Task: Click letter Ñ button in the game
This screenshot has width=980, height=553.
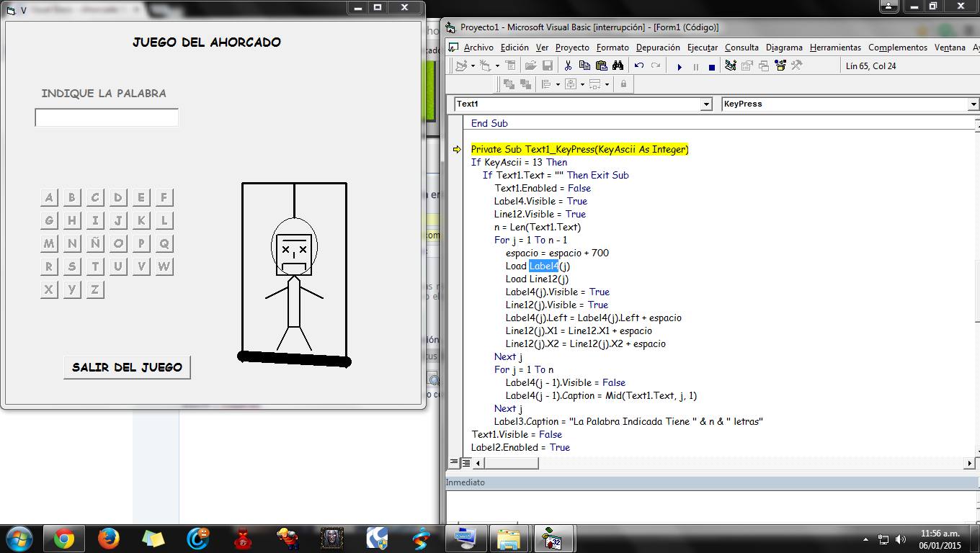Action: 95,244
